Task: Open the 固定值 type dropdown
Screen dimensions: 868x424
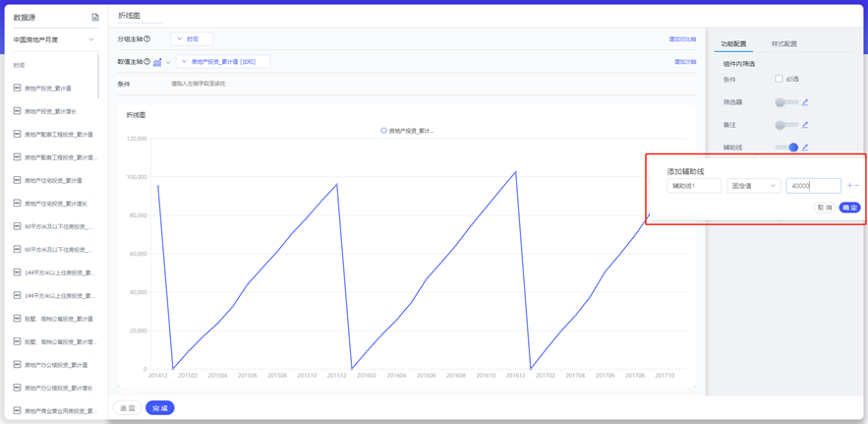Action: tap(753, 186)
